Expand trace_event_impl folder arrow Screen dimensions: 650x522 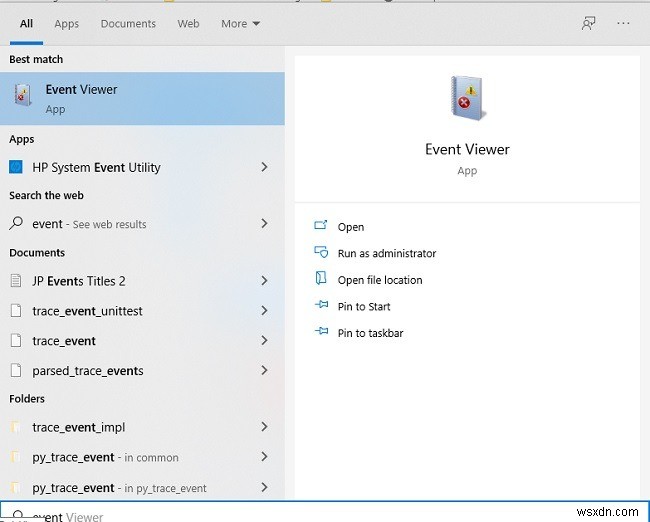click(x=264, y=427)
